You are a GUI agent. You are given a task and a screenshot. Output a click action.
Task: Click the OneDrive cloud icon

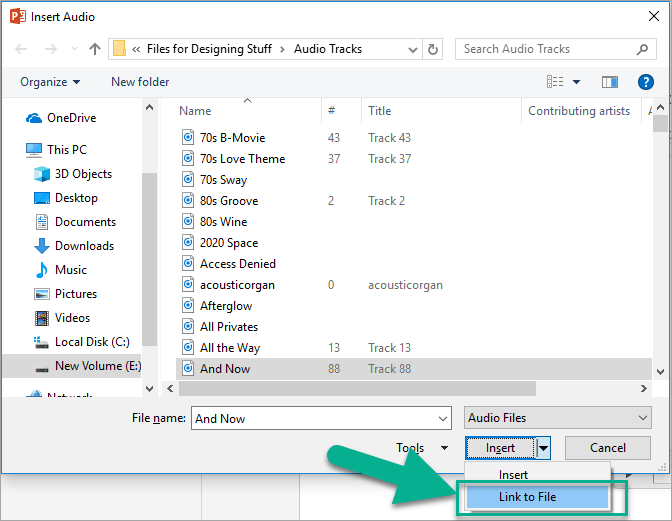34,118
